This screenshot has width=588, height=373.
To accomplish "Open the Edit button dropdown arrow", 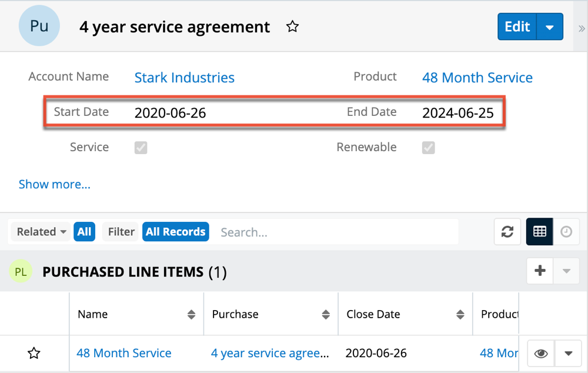I will coord(550,27).
